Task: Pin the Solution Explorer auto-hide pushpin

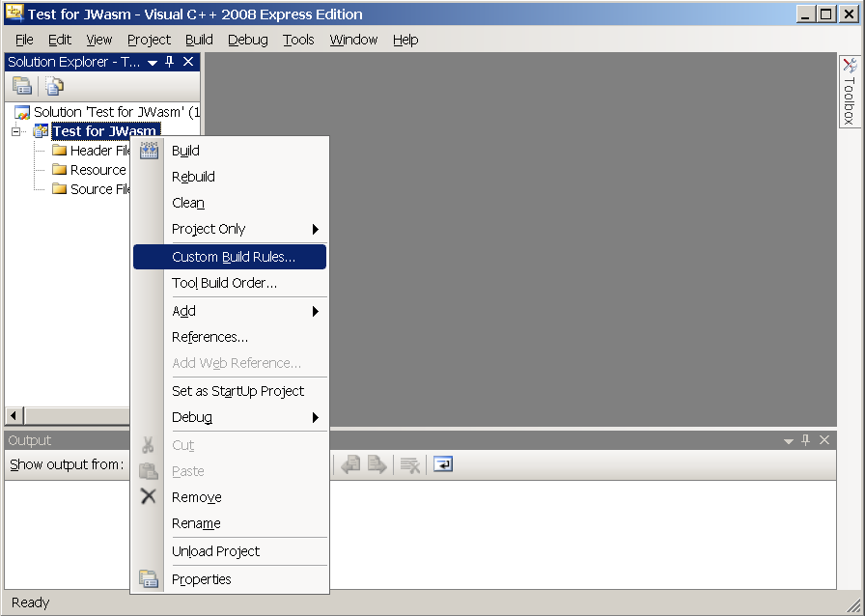Action: tap(169, 62)
